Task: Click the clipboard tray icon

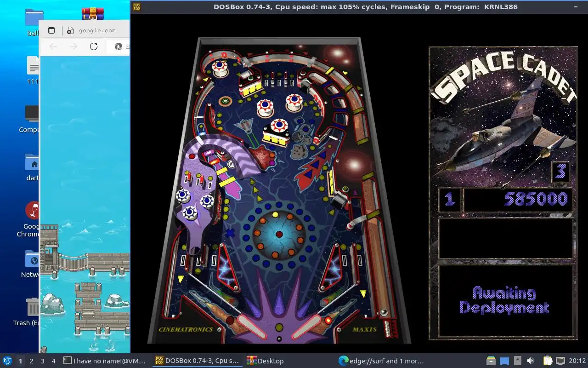Action: click(x=548, y=361)
